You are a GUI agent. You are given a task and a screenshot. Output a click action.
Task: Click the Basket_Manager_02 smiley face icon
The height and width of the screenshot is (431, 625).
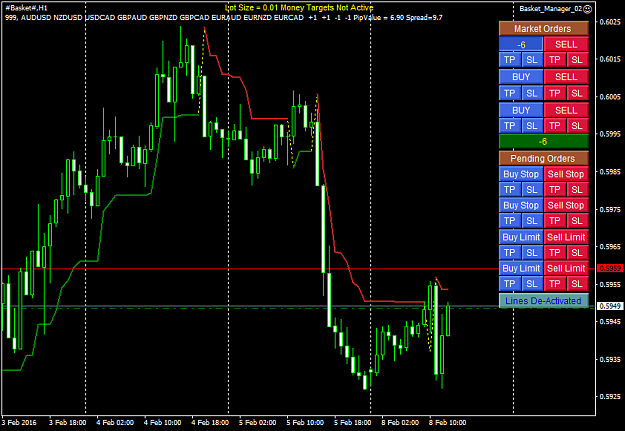pyautogui.click(x=588, y=9)
